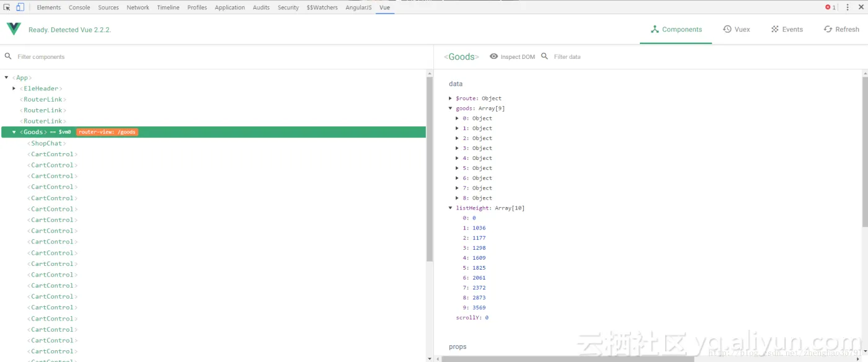Expand goods item 1: Object

coord(458,128)
